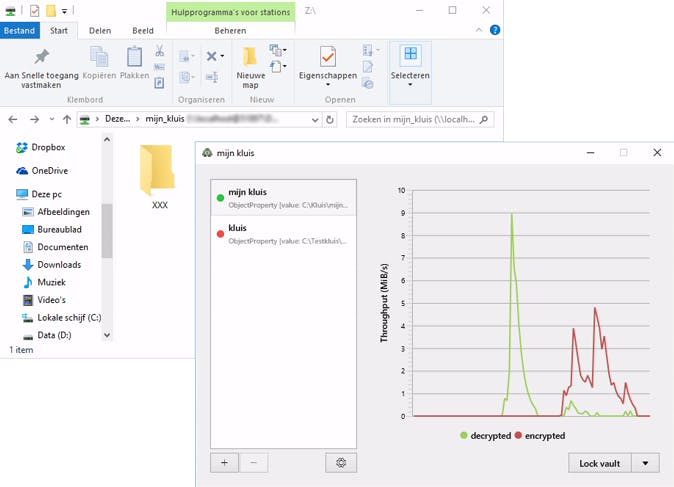Click the Cryptomator icon in the mijn kluis title bar
674x487 pixels.
208,153
